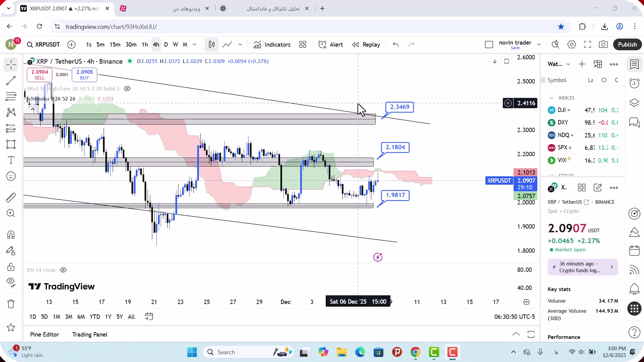The height and width of the screenshot is (362, 644).
Task: Click the Publish button
Action: coord(627,45)
